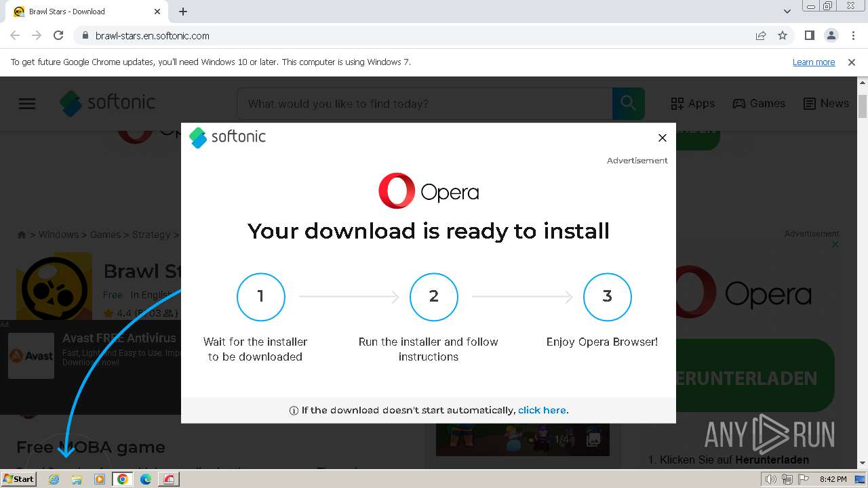Open the Apps section
This screenshot has width=868, height=488.
tap(692, 104)
